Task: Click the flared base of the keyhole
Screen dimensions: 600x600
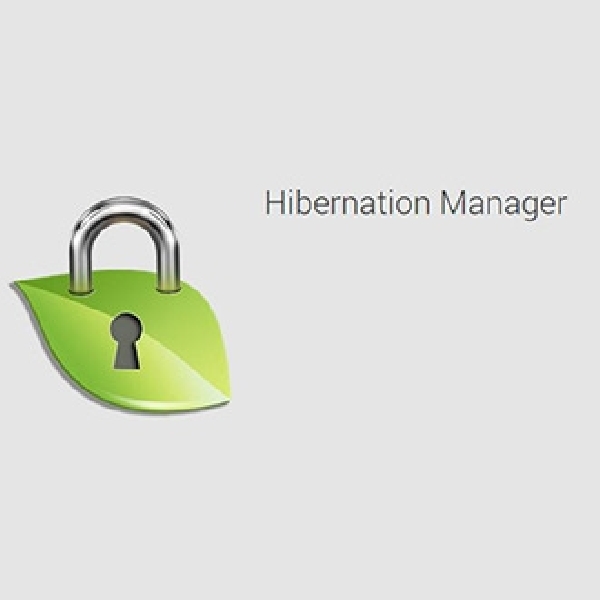Action: pyautogui.click(x=126, y=360)
